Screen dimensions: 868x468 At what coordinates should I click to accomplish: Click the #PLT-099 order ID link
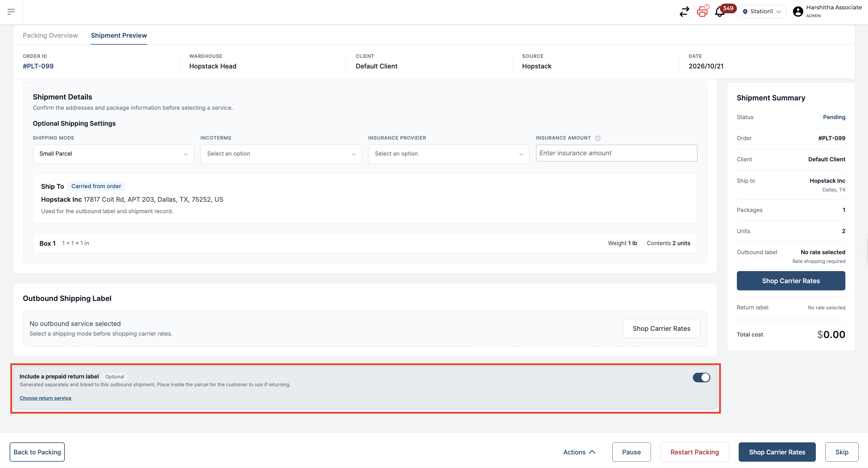38,66
